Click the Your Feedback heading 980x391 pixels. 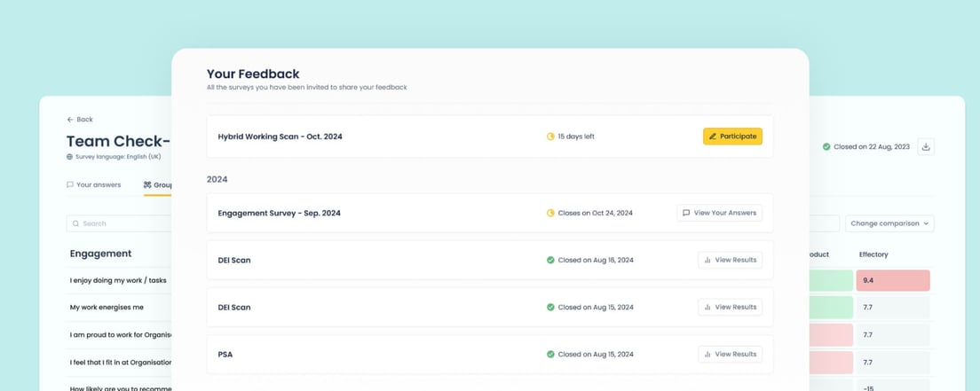point(253,74)
